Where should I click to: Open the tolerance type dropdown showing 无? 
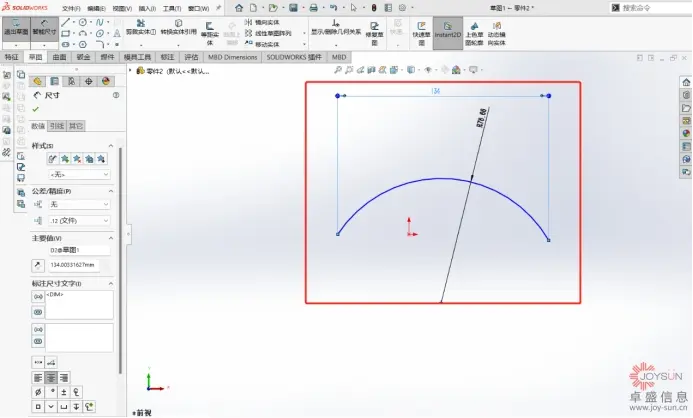point(79,204)
